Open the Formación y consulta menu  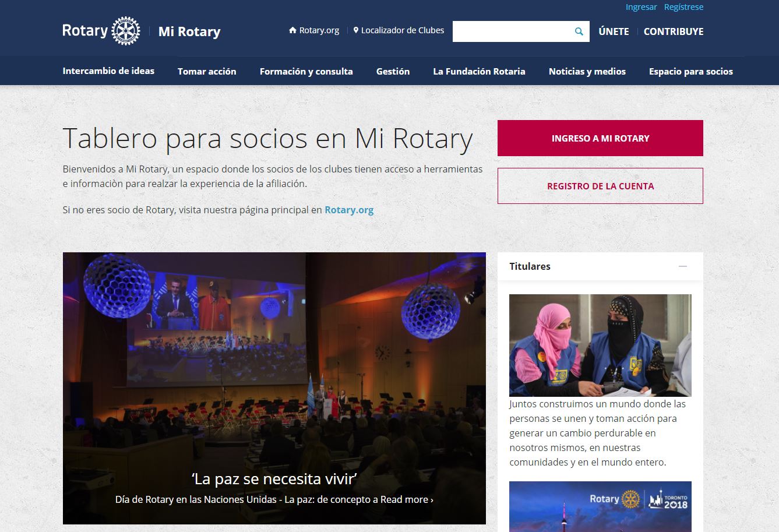[306, 72]
